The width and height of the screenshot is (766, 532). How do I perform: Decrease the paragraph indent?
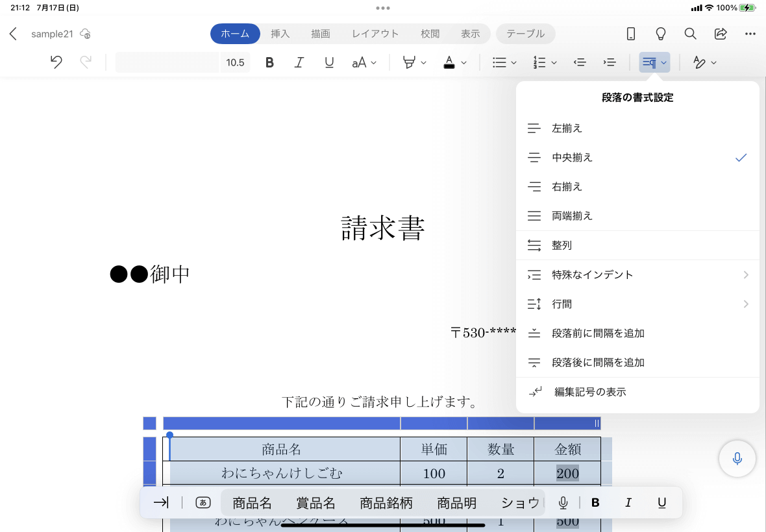[580, 62]
